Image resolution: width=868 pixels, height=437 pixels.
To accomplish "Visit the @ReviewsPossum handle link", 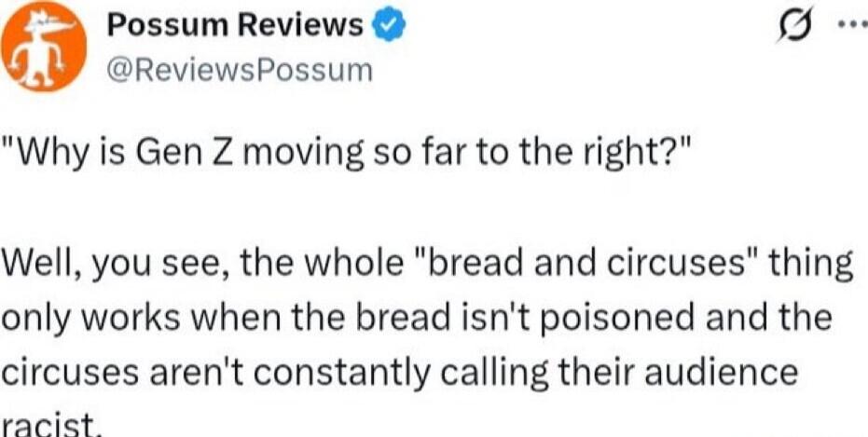I will pos(240,70).
